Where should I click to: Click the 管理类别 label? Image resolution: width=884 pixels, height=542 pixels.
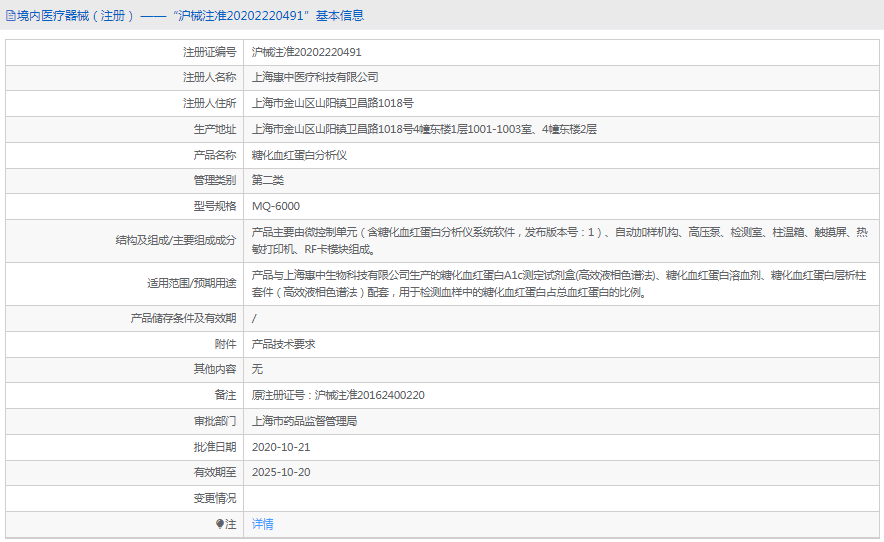click(215, 180)
